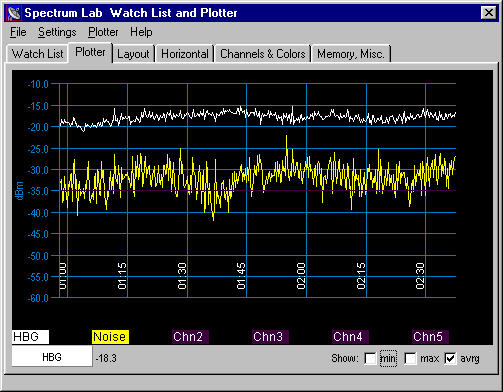Click the 02:00 time axis label
Viewport: 503px width, 392px height.
[301, 276]
